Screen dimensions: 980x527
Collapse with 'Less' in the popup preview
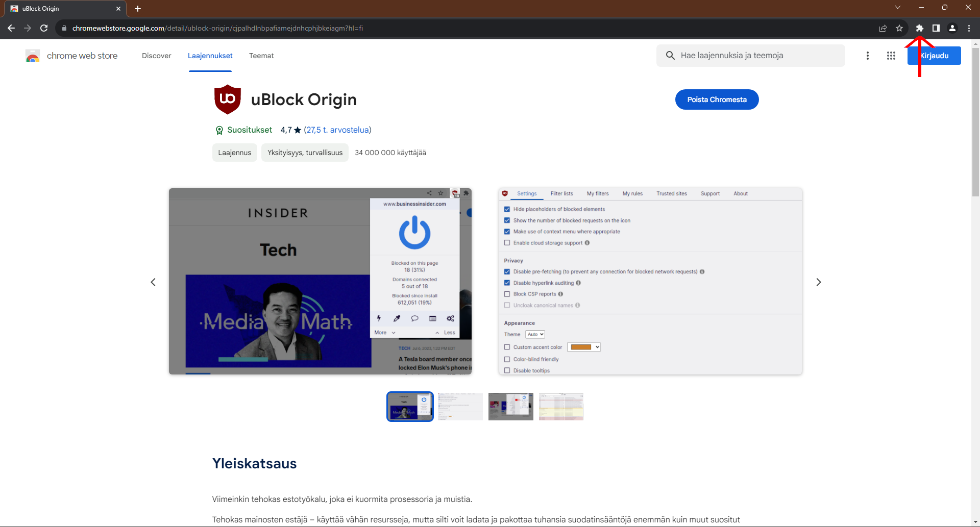pos(445,333)
